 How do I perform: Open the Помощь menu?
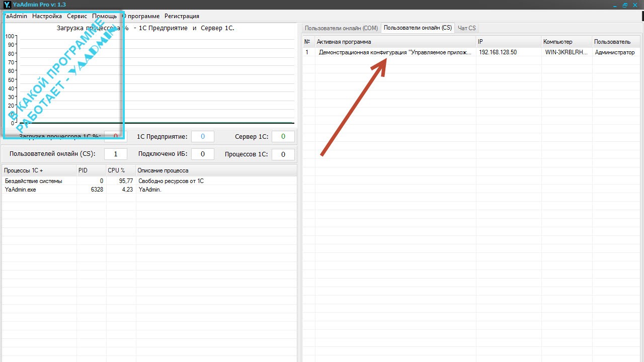(x=104, y=16)
